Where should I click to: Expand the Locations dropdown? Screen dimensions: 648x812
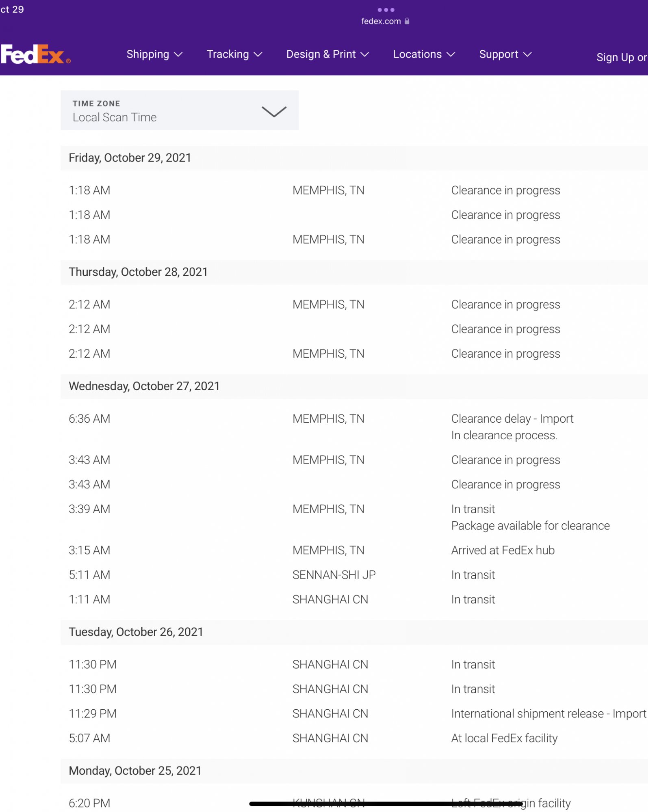click(423, 54)
